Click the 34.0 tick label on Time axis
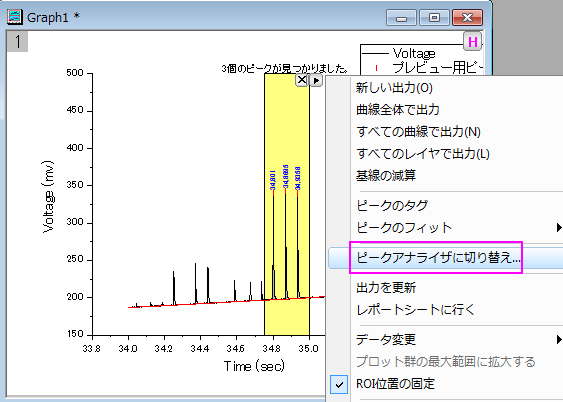The height and width of the screenshot is (402, 563). click(x=128, y=349)
